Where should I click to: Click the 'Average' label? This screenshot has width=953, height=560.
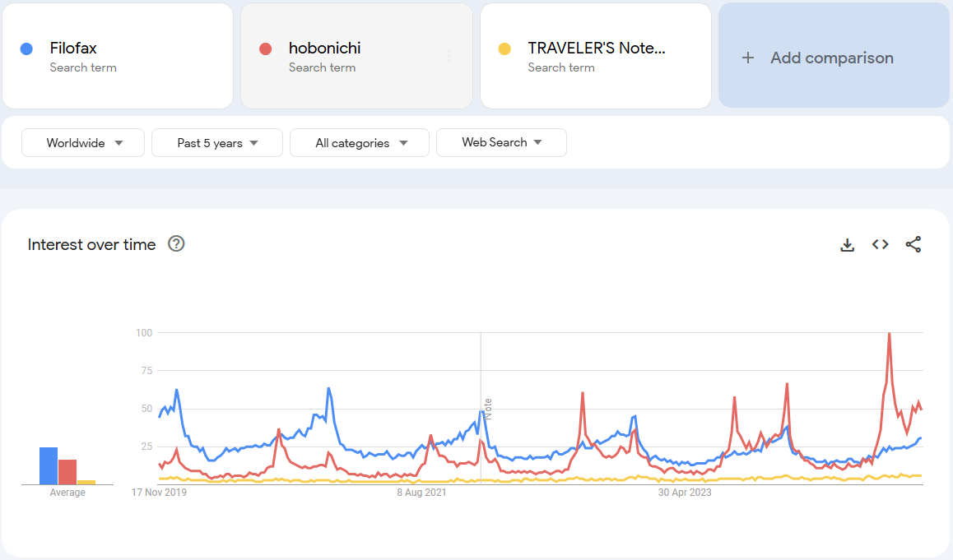pyautogui.click(x=67, y=492)
